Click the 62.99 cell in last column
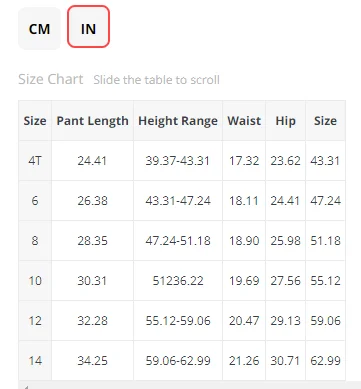Image resolution: width=361 pixels, height=389 pixels. (325, 360)
